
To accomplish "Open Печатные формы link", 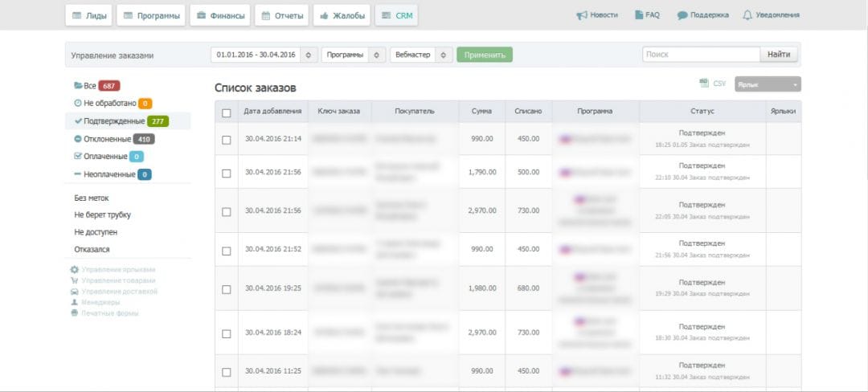I will click(109, 313).
